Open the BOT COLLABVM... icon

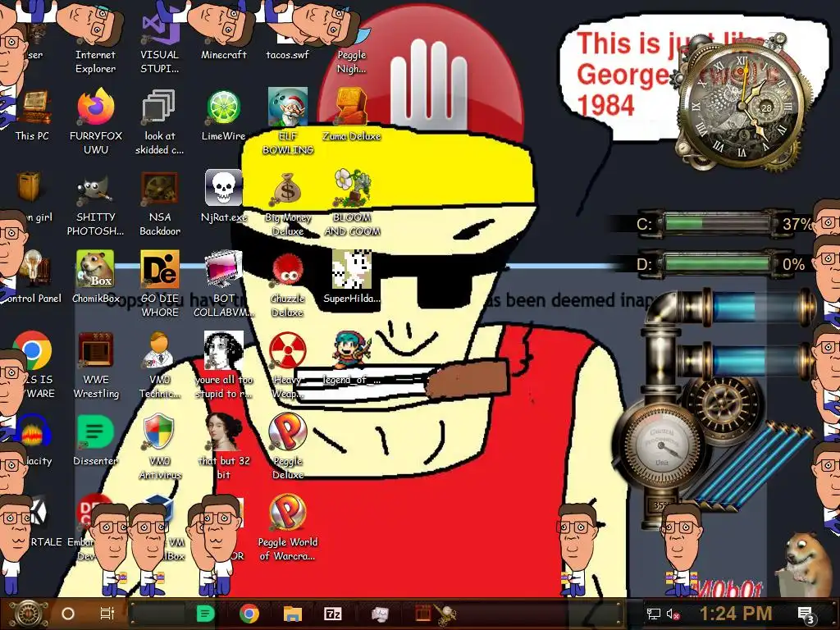pyautogui.click(x=223, y=284)
